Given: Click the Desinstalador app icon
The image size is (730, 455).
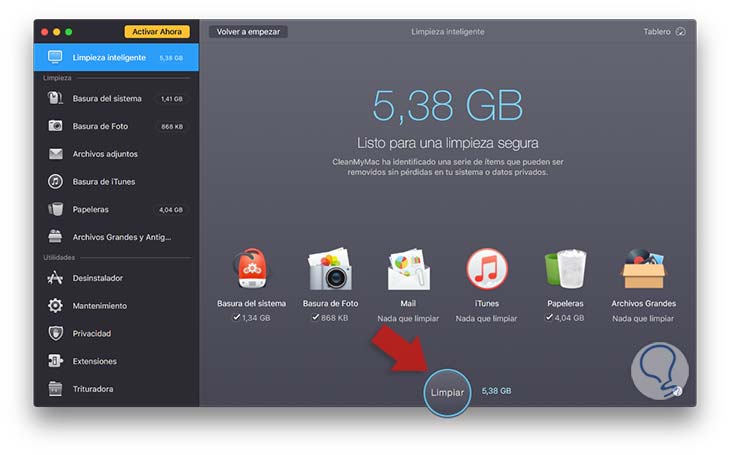Looking at the screenshot, I should [55, 278].
